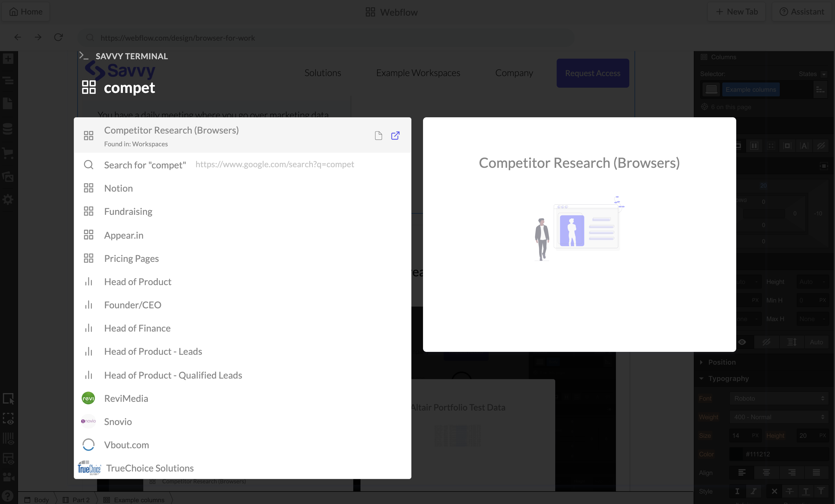
Task: Open the Notion workspace result
Action: point(243,188)
